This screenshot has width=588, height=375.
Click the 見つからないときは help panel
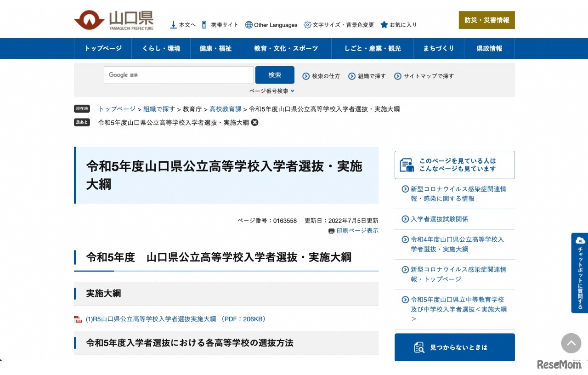pos(454,347)
